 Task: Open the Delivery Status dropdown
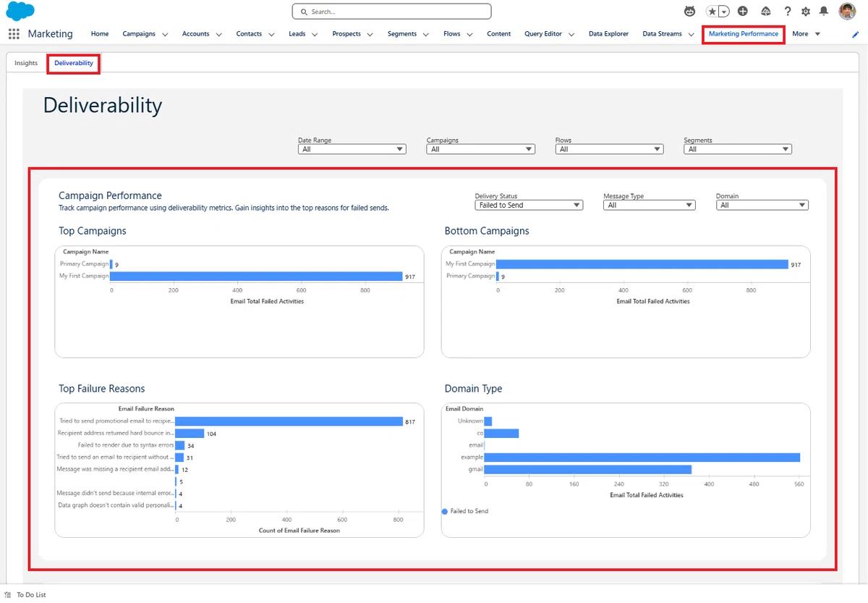coord(529,205)
